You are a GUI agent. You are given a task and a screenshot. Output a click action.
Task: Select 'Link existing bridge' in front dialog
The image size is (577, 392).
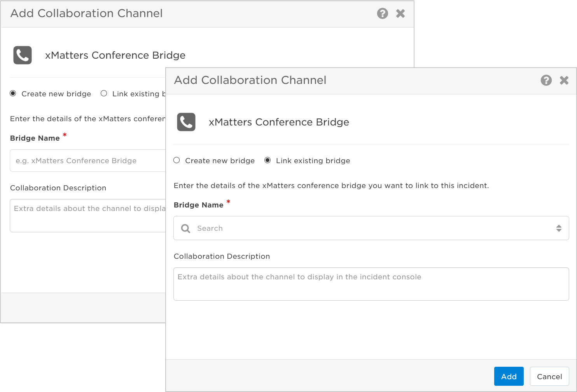[x=268, y=160]
